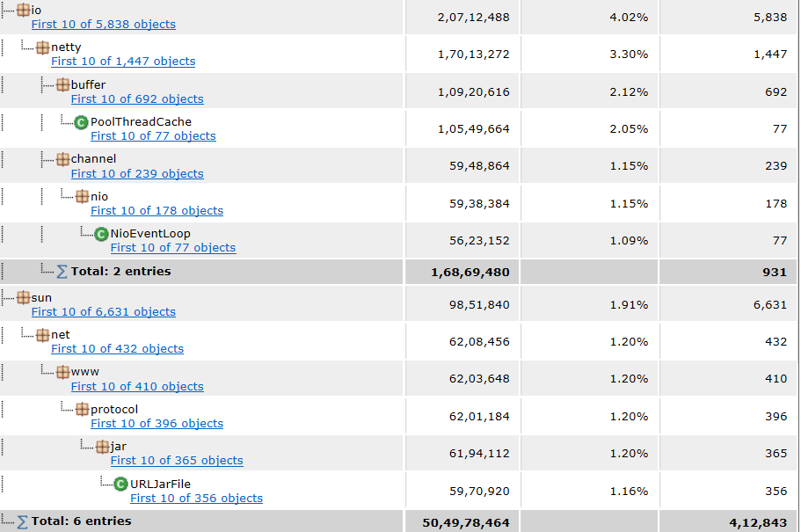Open First 10 of 6,631 objects link
This screenshot has height=532, width=801.
click(x=104, y=312)
